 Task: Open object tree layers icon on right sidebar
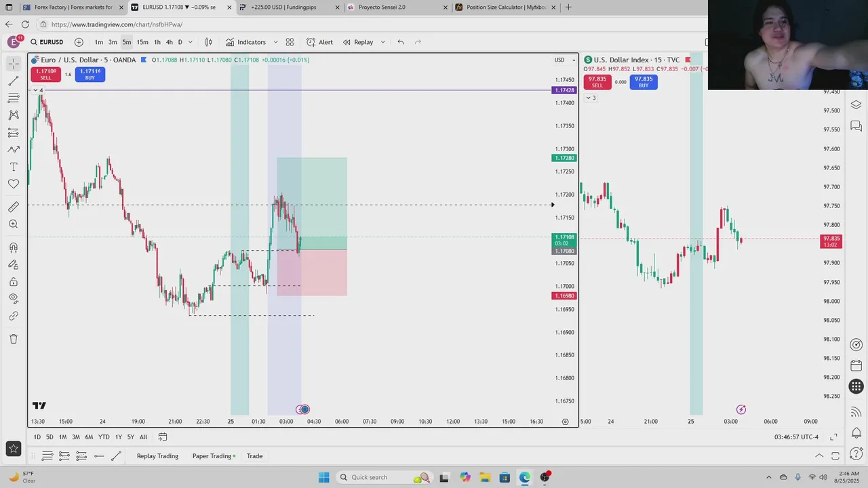[856, 105]
